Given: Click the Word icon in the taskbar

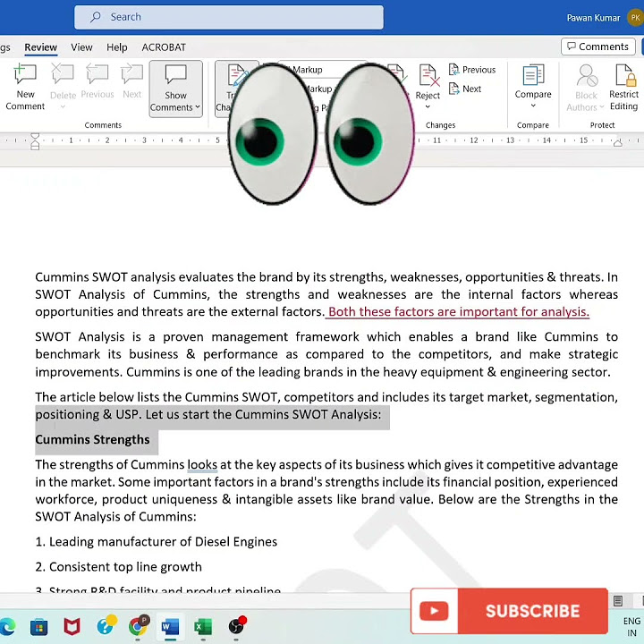Looking at the screenshot, I should coord(170,627).
